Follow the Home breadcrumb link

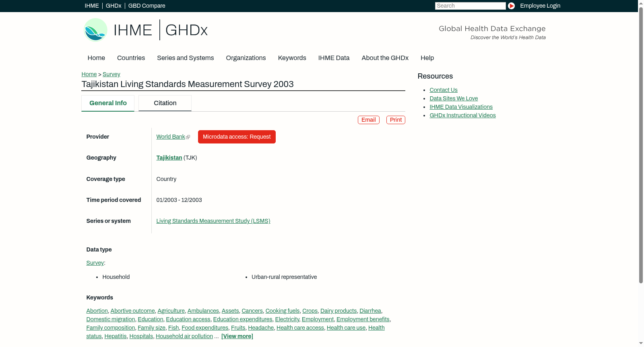coord(89,74)
